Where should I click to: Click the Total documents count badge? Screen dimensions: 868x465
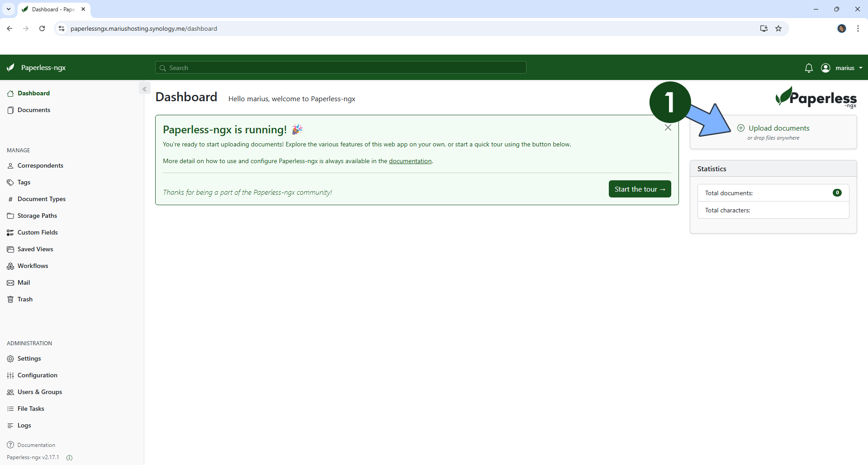(837, 193)
